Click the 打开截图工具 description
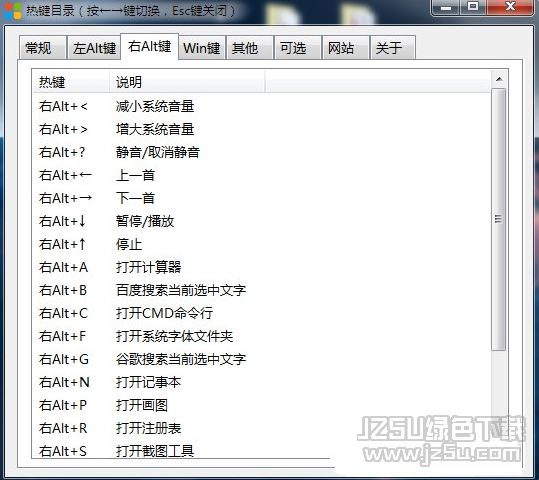Viewport: 539px width, 480px height. point(155,451)
